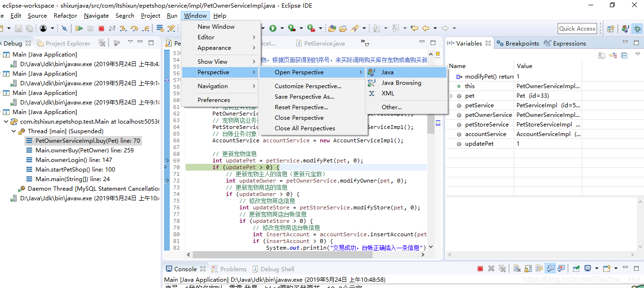Screen dimensions: 644x288
Task: Switch to the Breakpoints tab
Action: pos(517,43)
